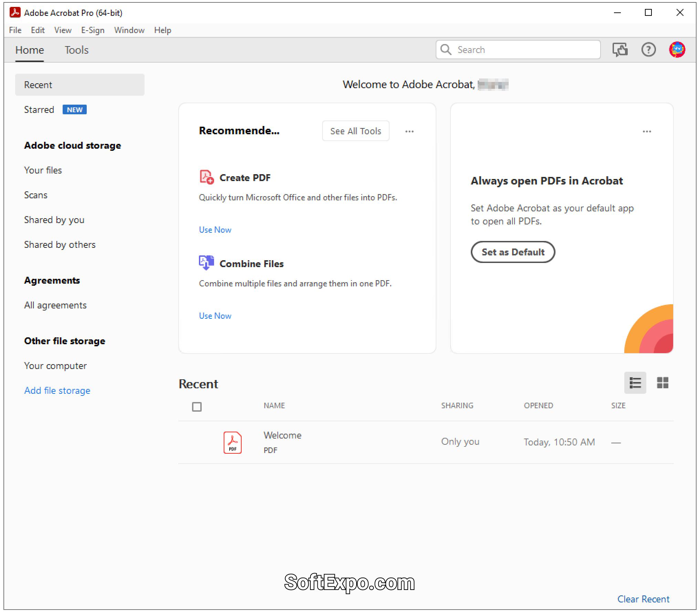
Task: Click the Acrobat logo in title bar
Action: [15, 13]
